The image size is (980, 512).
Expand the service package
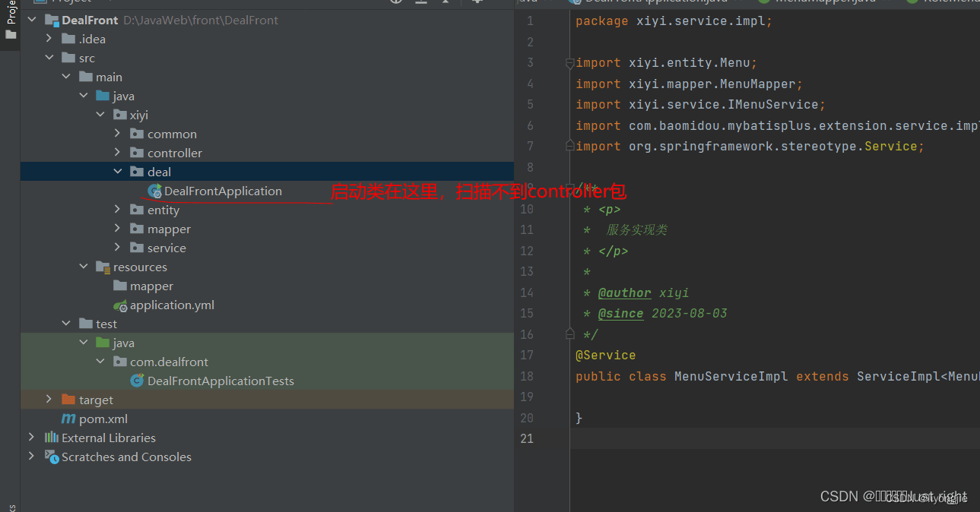point(118,248)
